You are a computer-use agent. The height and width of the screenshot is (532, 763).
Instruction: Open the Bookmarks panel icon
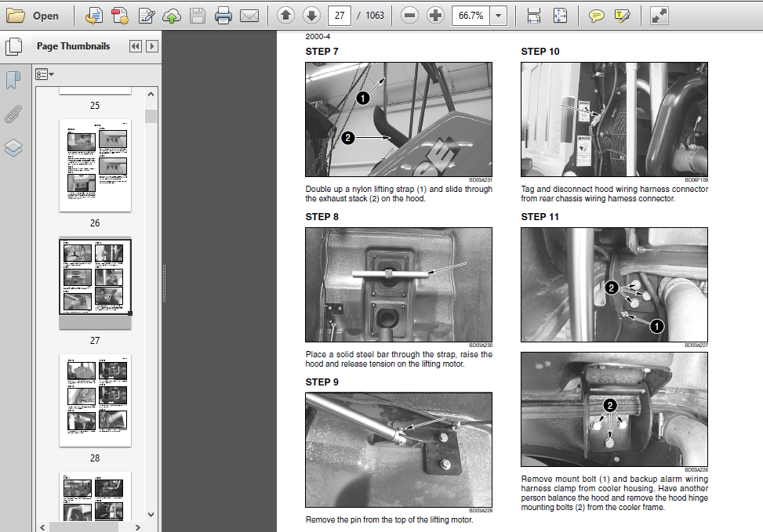coord(13,80)
